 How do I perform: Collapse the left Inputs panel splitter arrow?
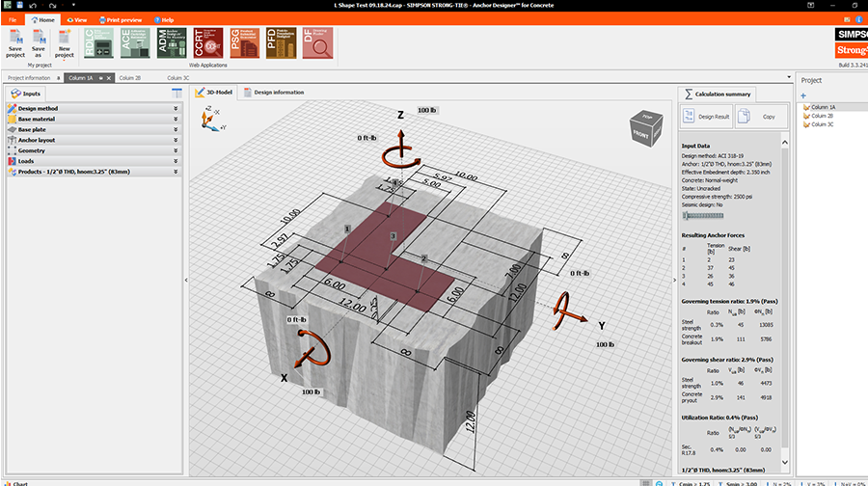pyautogui.click(x=186, y=280)
